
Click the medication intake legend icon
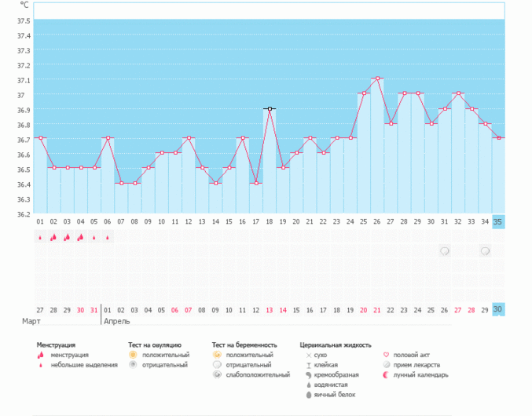coord(385,365)
